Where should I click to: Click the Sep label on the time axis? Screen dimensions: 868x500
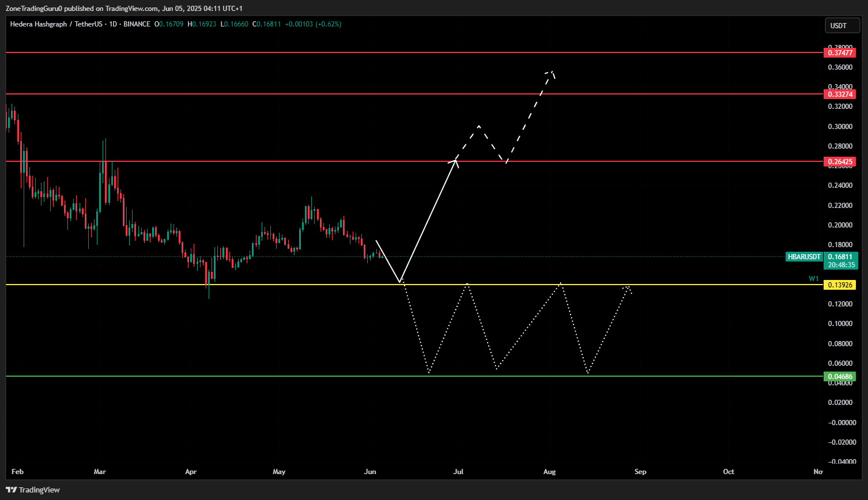640,472
